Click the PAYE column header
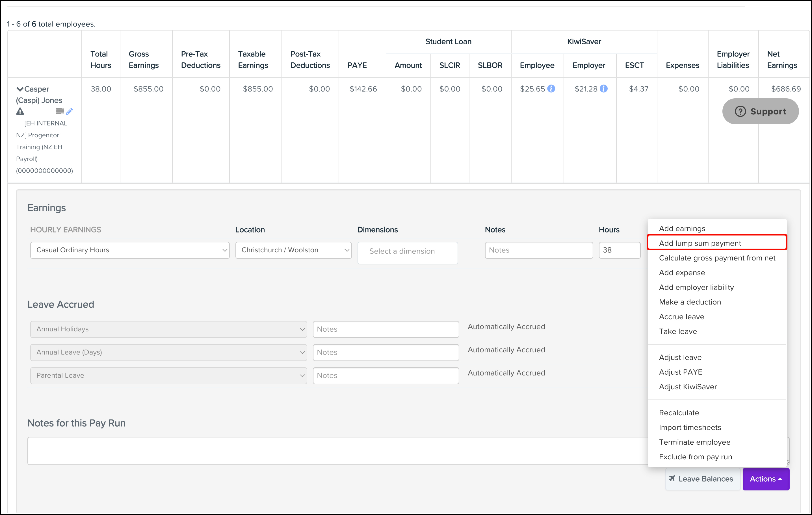 [357, 65]
